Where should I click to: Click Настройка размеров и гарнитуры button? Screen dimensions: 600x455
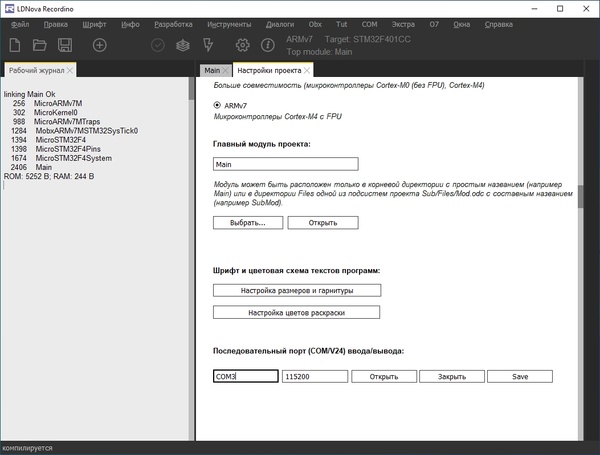tap(296, 290)
